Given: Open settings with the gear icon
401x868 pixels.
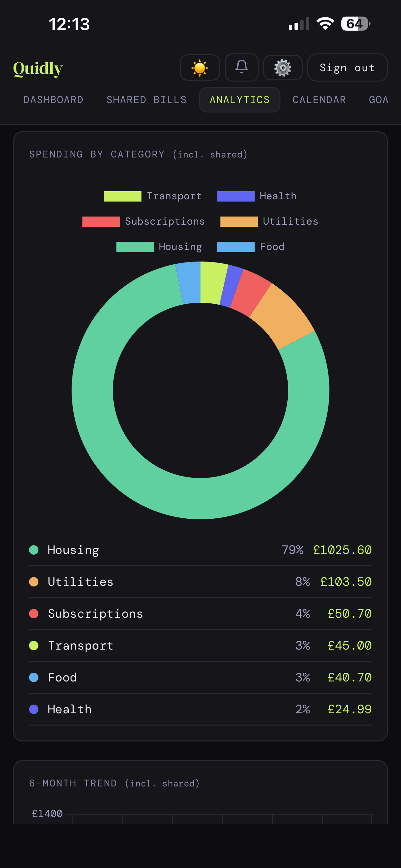Looking at the screenshot, I should 283,67.
